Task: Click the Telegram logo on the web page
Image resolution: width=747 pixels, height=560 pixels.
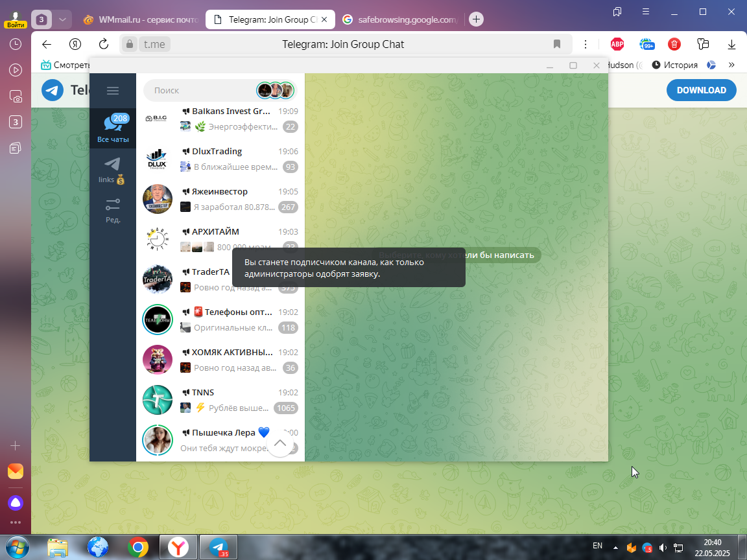Action: click(53, 90)
